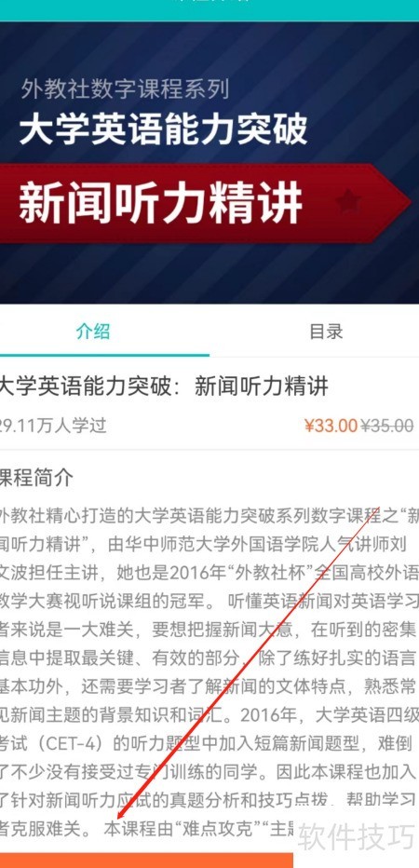The image size is (419, 868).
Task: Tap the 软件技巧 watermark overlay
Action: coord(357,837)
